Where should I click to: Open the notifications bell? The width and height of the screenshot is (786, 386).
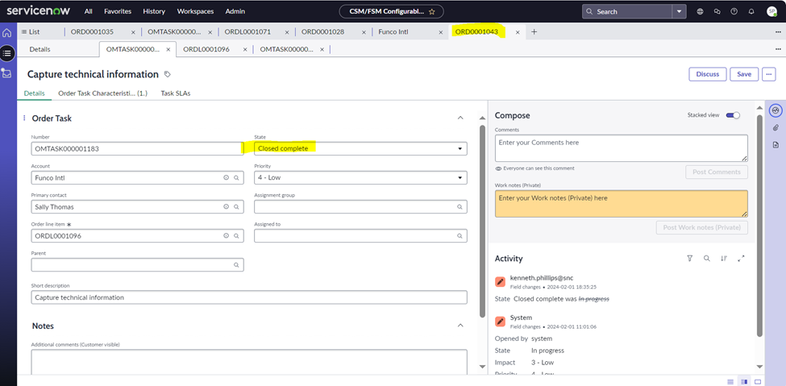point(751,11)
